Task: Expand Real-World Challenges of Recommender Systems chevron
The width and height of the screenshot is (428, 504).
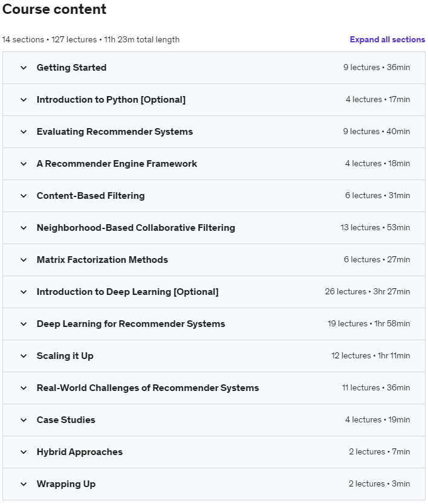Action: tap(24, 388)
